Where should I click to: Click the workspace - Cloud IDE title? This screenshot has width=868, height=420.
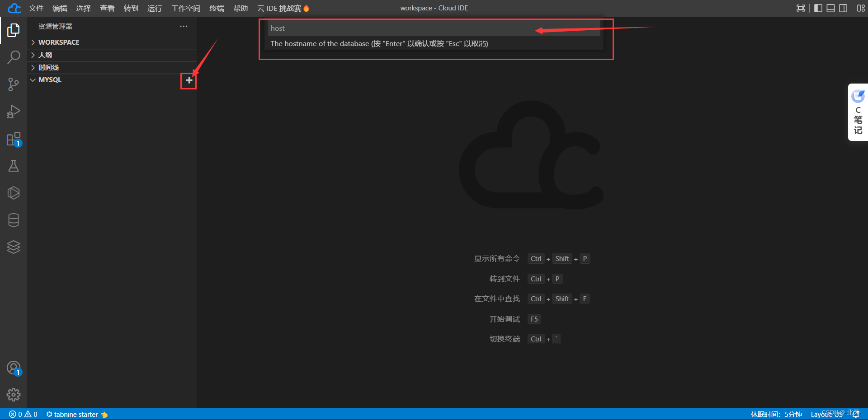tap(434, 8)
